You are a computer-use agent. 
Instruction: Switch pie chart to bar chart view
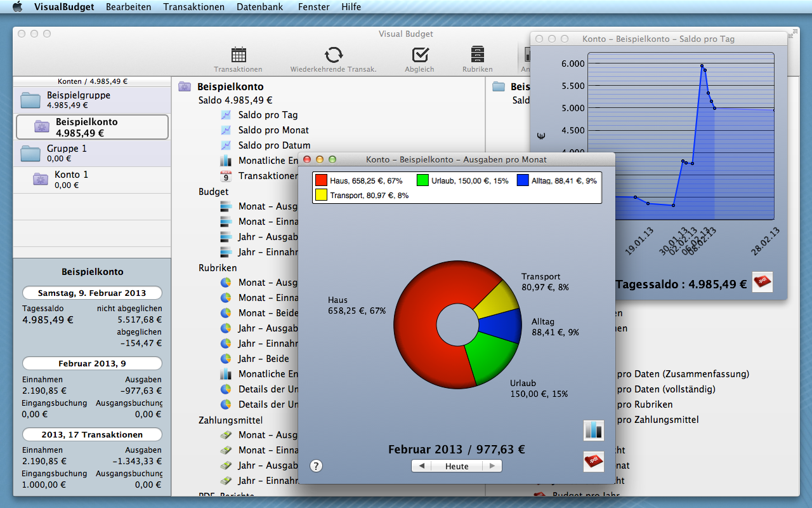pyautogui.click(x=594, y=430)
